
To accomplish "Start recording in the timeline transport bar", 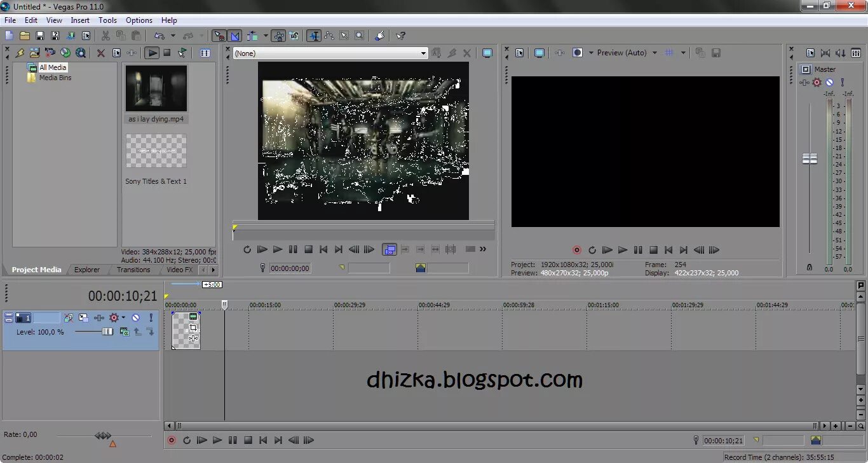I will point(171,440).
